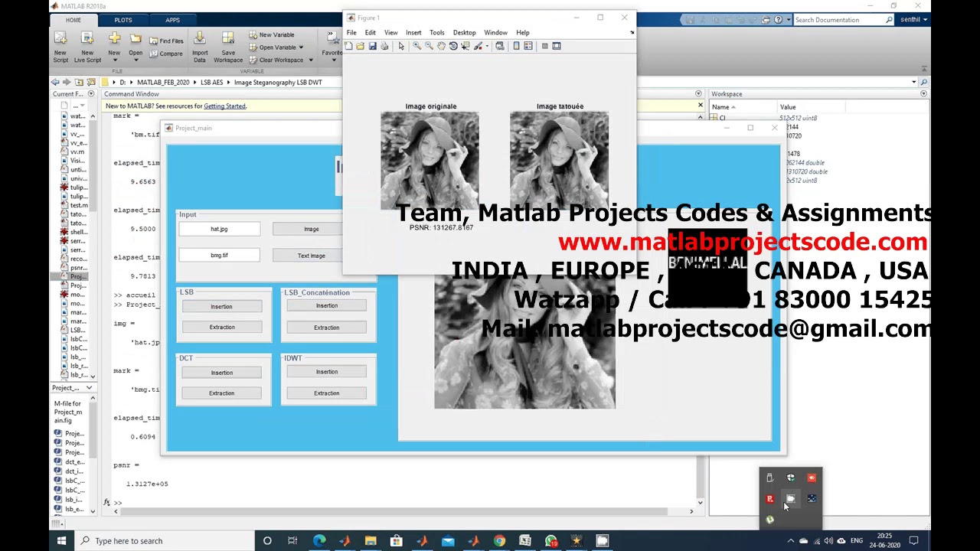
Task: Click Insert Colorbar icon in Figure 1
Action: click(516, 46)
